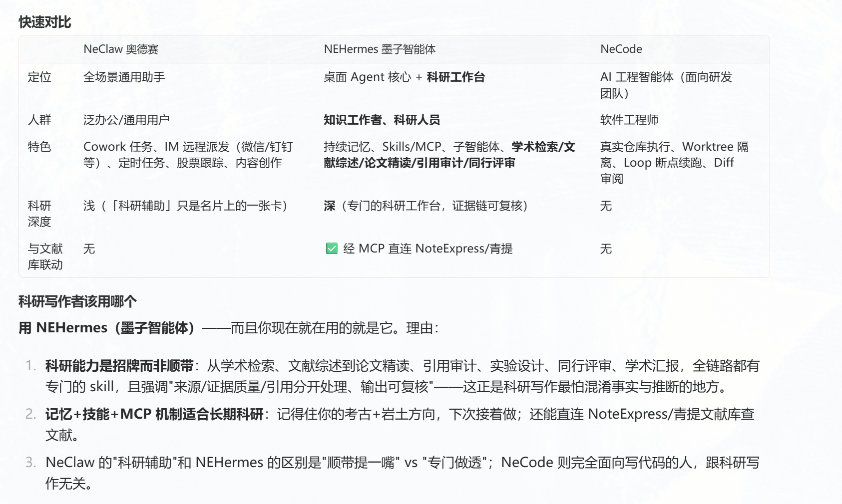Click the AI 工程智能体（面向研发团队）cell
The width and height of the screenshot is (842, 504).
coord(666,85)
